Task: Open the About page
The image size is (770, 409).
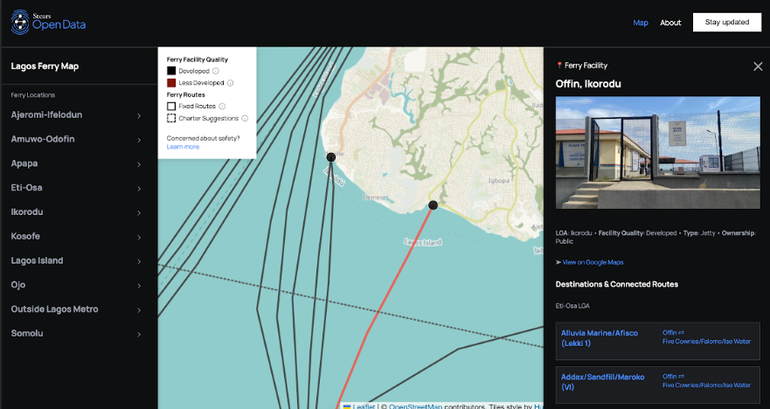Action: tap(670, 23)
